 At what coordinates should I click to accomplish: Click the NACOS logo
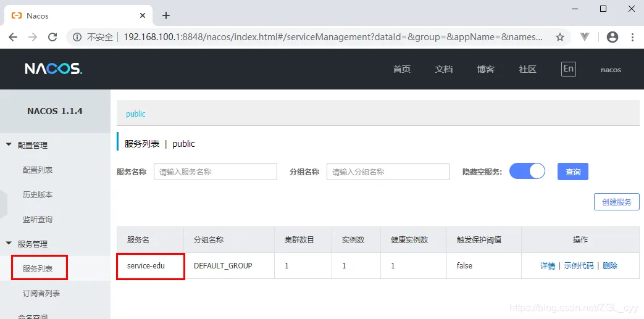(53, 69)
